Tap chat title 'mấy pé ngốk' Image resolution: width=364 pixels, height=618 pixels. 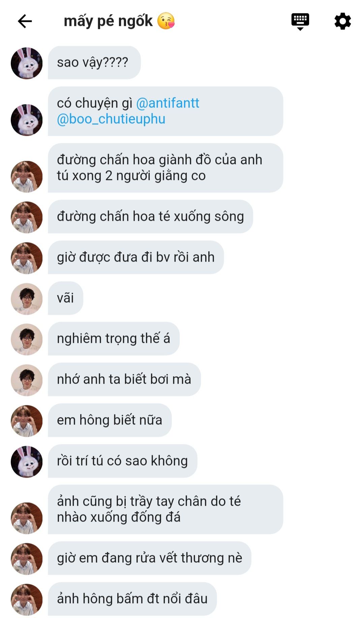[x=108, y=21]
